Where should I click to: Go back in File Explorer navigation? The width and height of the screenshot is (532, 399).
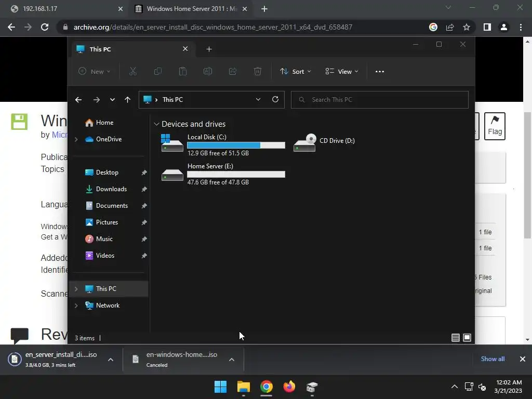tap(78, 100)
